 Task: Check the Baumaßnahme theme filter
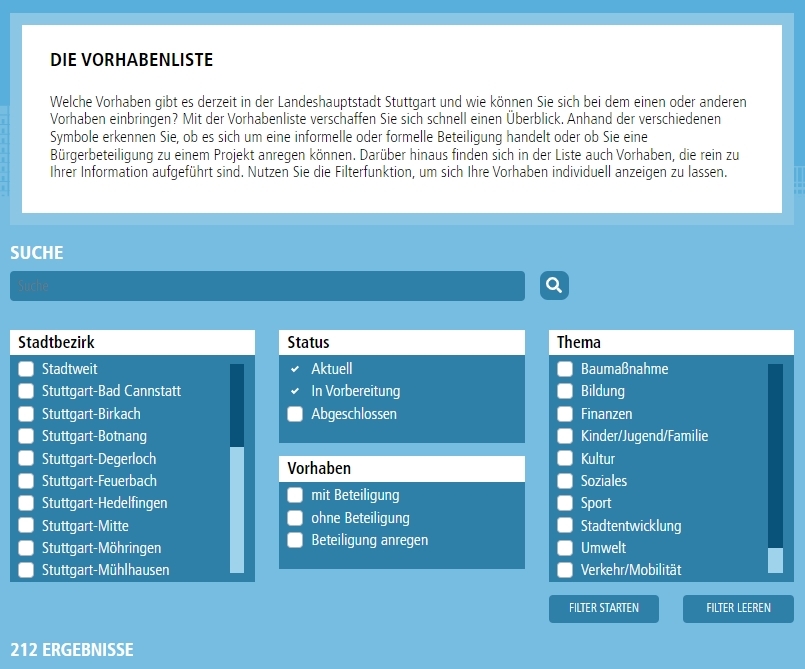(x=565, y=369)
